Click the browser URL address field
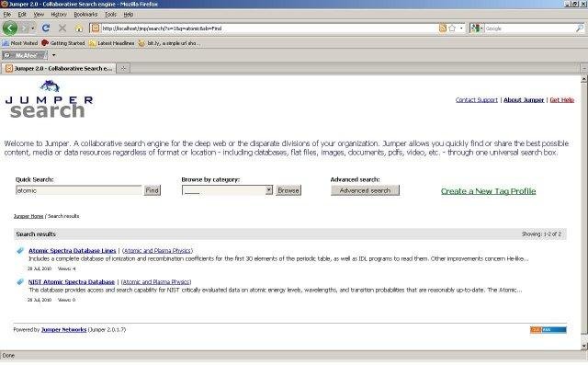 point(268,29)
